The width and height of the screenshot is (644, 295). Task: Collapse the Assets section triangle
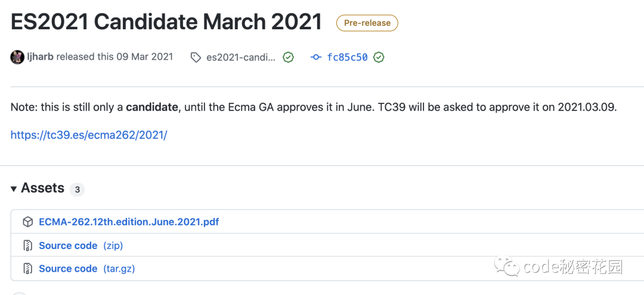pos(14,189)
